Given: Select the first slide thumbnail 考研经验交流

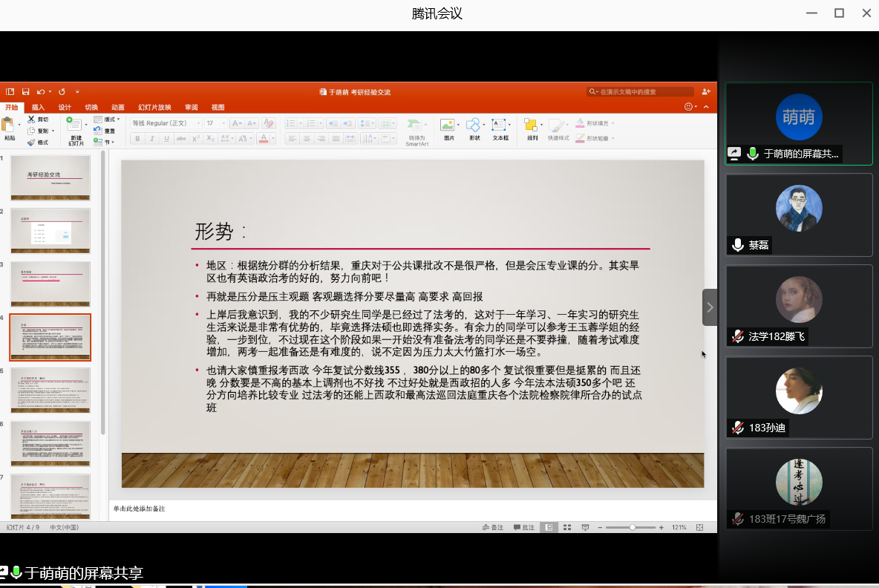Looking at the screenshot, I should [x=50, y=177].
